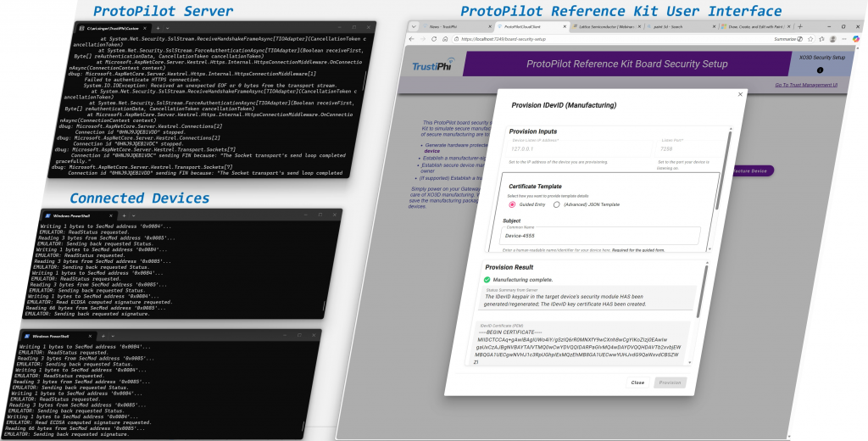Open a new browser tab
The height and width of the screenshot is (441, 868).
(x=800, y=26)
